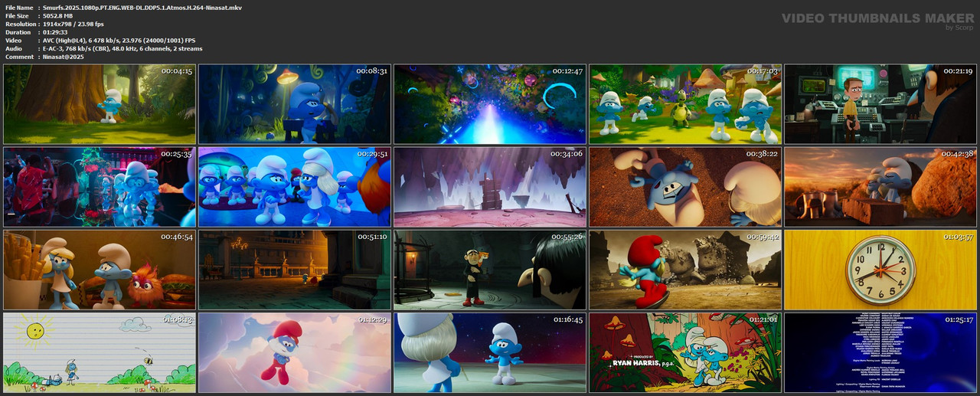Screen dimensions: 980x396
Task: Click the Duration label
Action: [x=18, y=32]
